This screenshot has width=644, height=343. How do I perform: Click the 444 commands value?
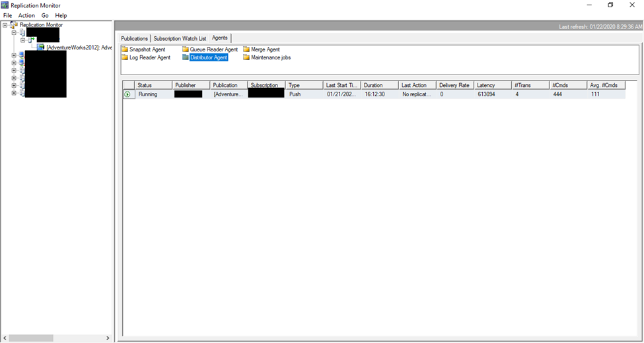tap(557, 94)
